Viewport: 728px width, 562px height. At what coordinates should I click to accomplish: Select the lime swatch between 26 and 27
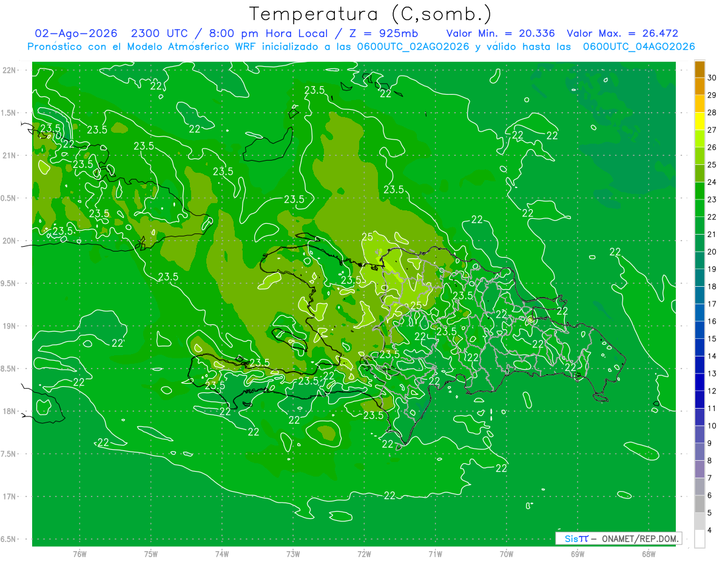pyautogui.click(x=699, y=138)
